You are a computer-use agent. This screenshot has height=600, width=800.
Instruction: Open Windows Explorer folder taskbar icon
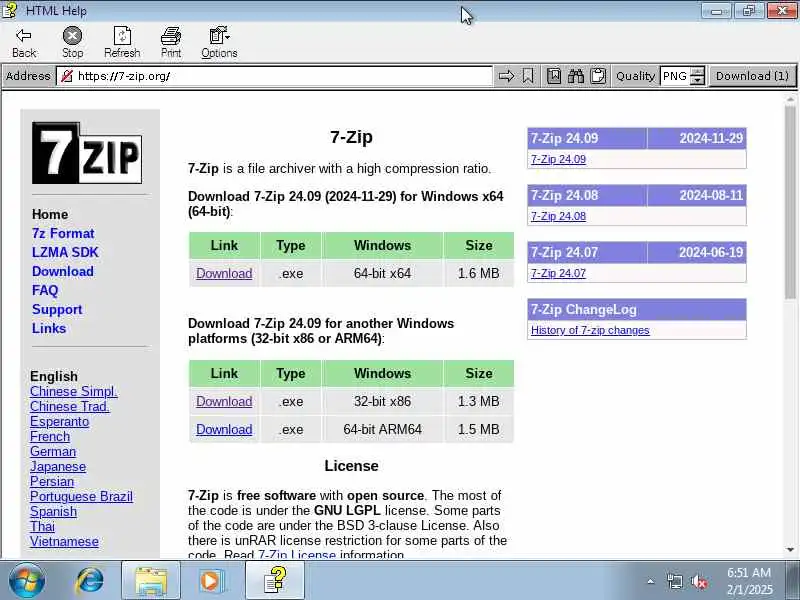[x=151, y=581]
